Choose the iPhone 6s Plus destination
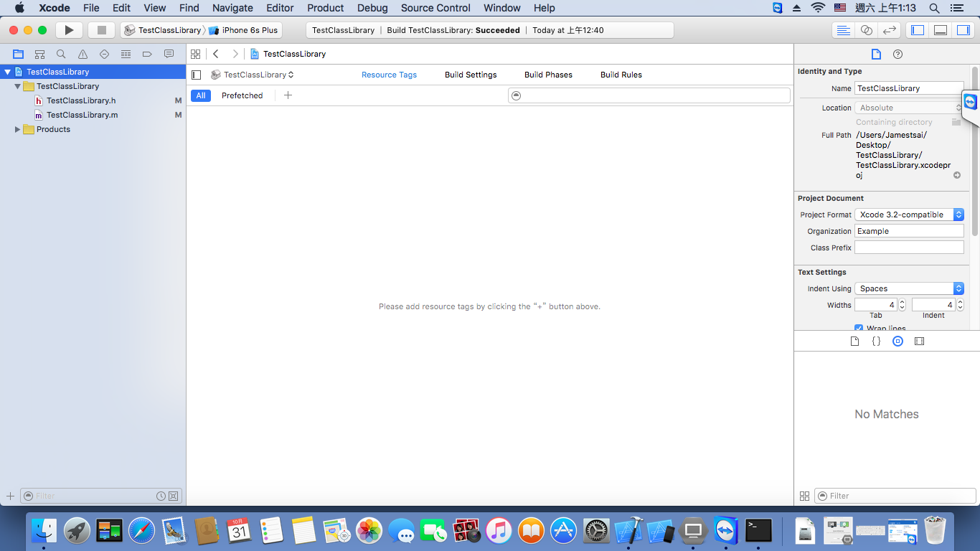Screen dimensions: 980x551 pos(243,30)
